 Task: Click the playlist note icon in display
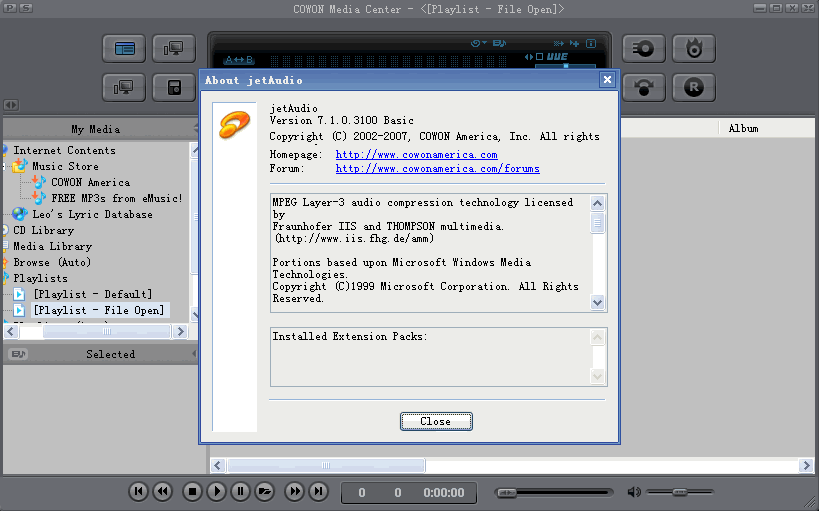pyautogui.click(x=499, y=43)
